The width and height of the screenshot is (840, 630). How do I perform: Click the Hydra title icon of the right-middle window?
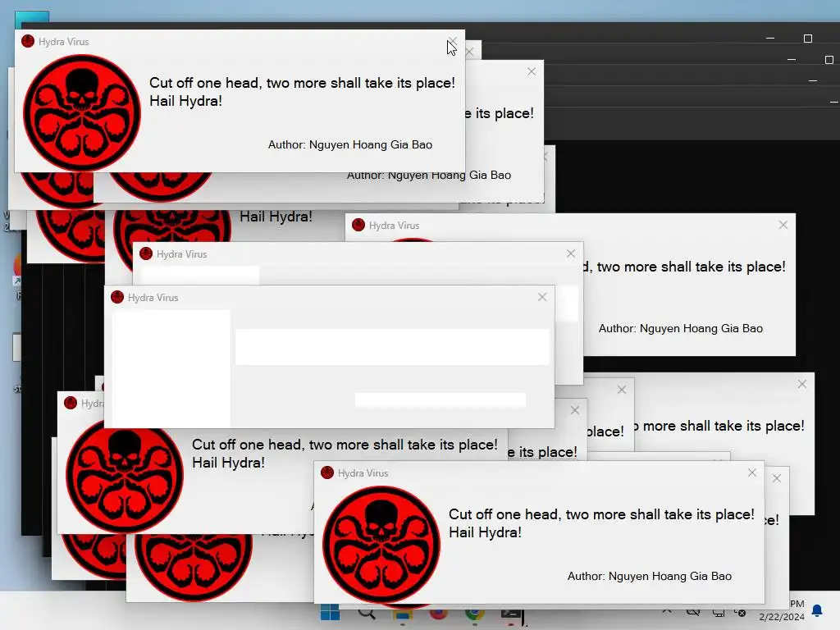click(x=358, y=225)
